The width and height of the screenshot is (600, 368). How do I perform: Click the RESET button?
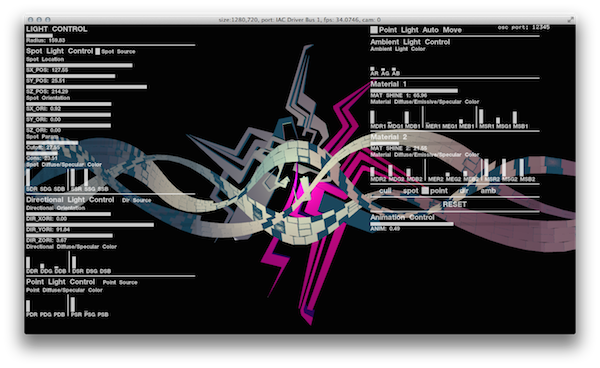pos(455,204)
